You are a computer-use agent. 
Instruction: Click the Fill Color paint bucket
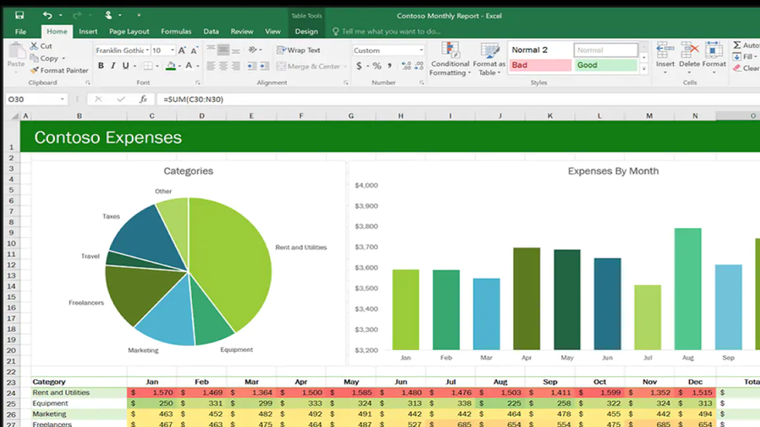click(171, 66)
